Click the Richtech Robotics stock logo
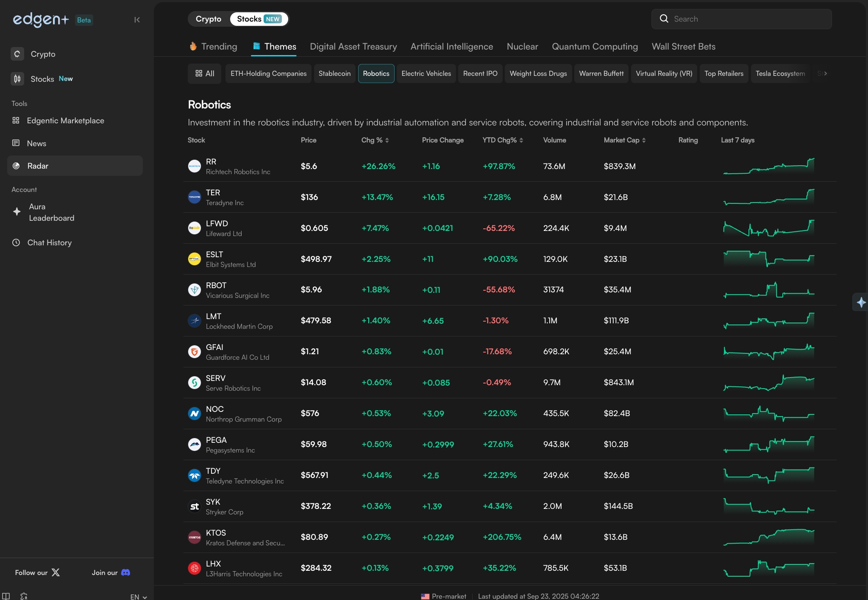868x600 pixels. [x=195, y=166]
